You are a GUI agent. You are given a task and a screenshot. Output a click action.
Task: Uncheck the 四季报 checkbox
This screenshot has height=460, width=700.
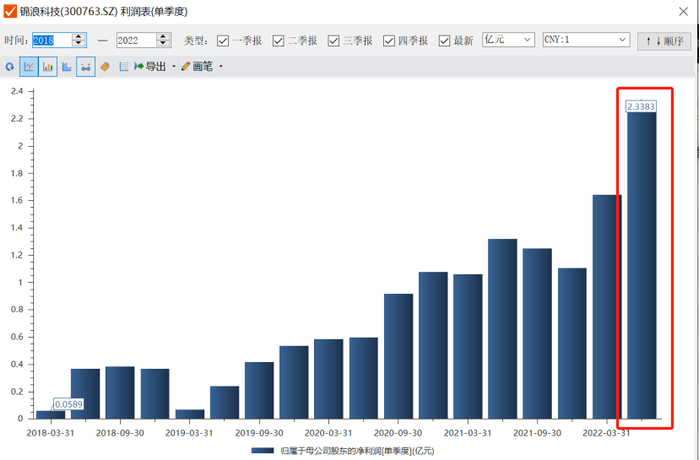389,41
